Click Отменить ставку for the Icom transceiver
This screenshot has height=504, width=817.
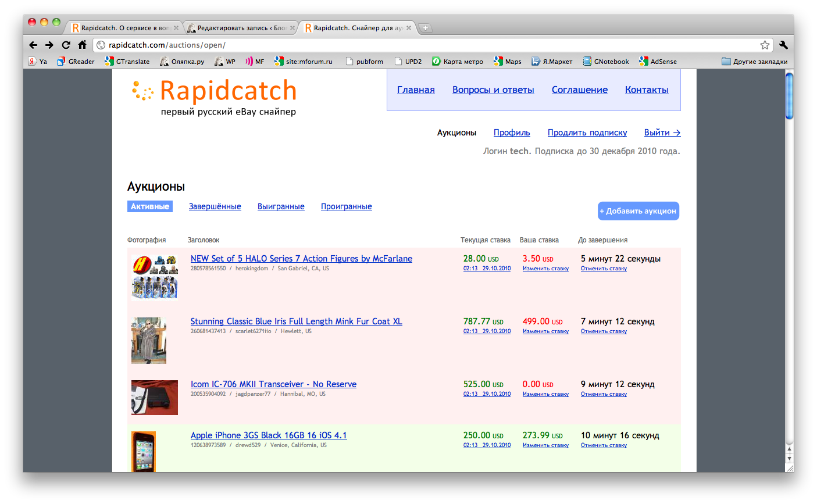pyautogui.click(x=604, y=394)
